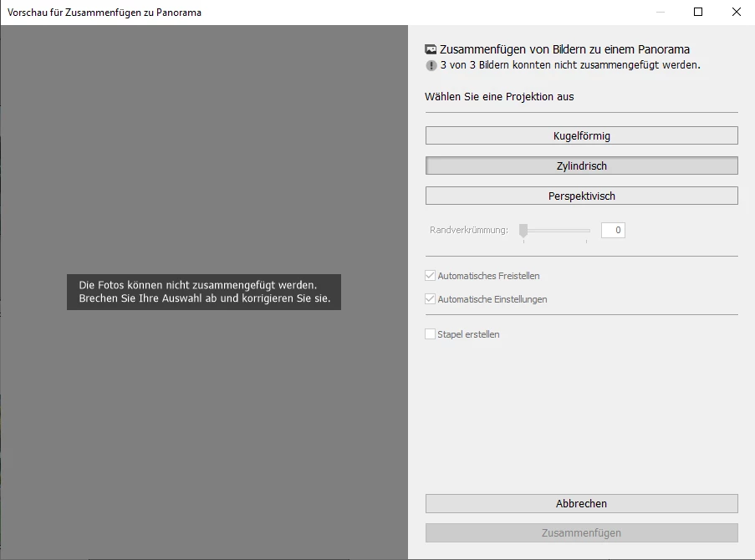Toggle Automatische Einstellungen checkbox
The height and width of the screenshot is (560, 755).
430,299
